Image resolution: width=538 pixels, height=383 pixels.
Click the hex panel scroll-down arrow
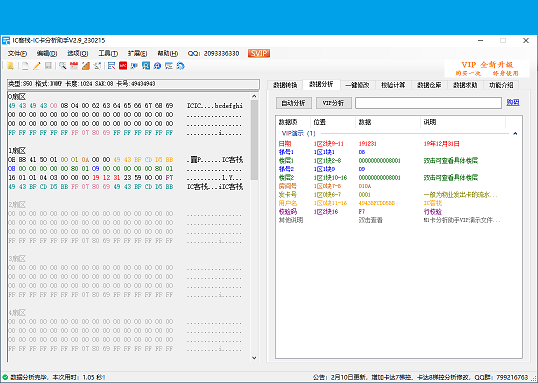tap(254, 358)
